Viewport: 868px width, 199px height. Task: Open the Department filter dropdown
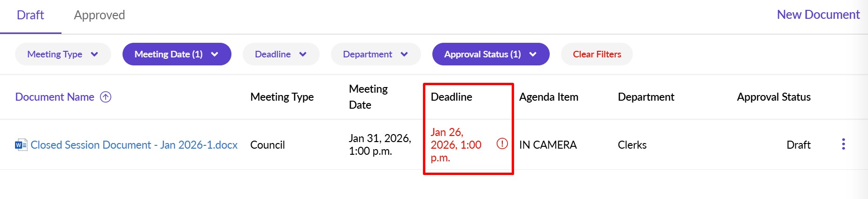coord(376,54)
